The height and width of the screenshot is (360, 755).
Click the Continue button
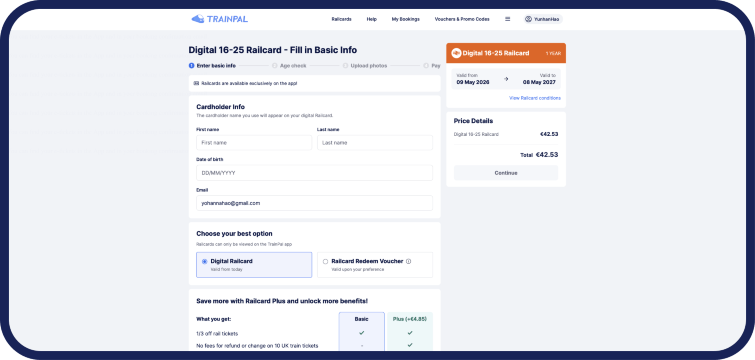tap(506, 173)
